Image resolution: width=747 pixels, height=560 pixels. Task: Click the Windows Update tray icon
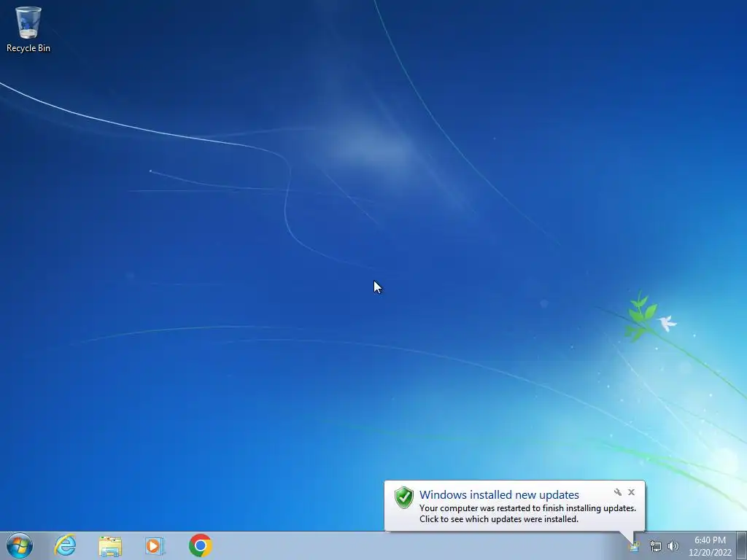pos(634,547)
